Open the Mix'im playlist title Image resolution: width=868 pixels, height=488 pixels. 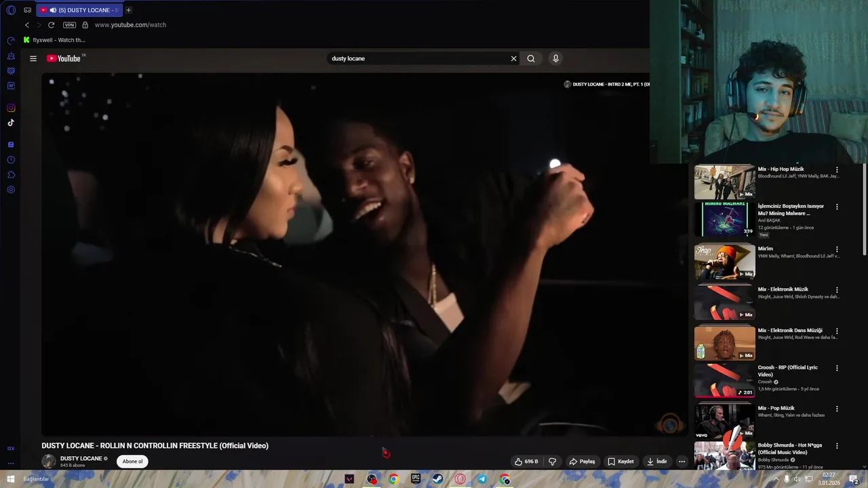tap(765, 249)
